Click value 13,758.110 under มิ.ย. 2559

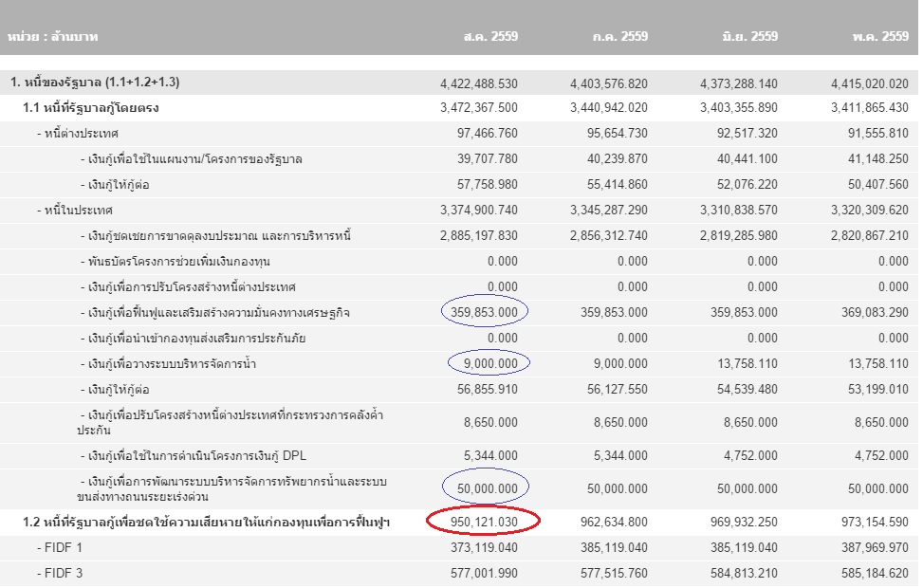click(747, 364)
